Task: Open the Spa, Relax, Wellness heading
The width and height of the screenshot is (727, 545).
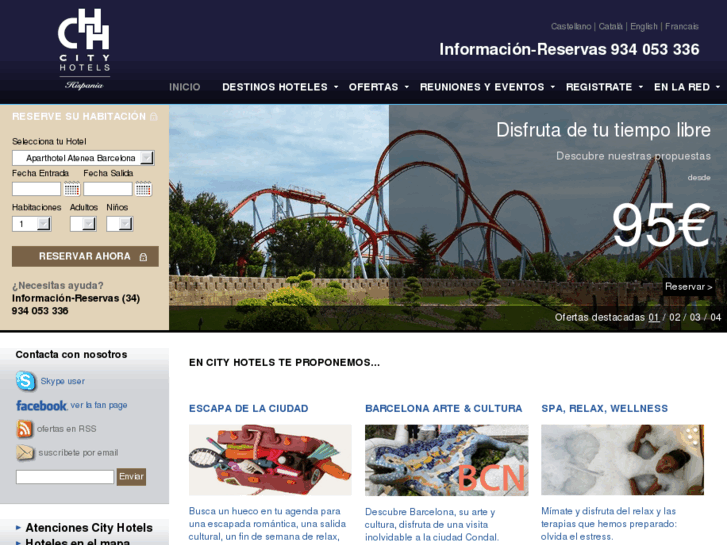Action: tap(605, 409)
